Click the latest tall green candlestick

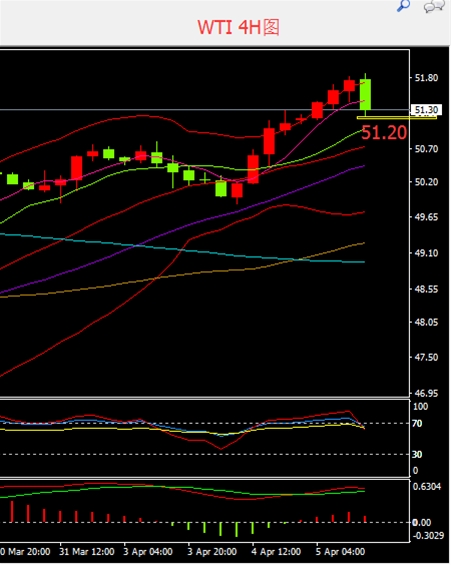click(x=366, y=94)
